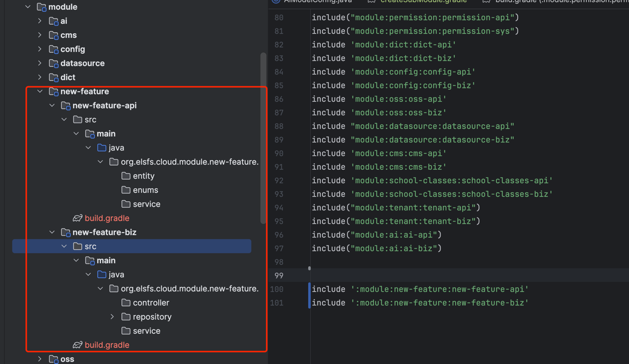Click the ai module folder icon
Image resolution: width=629 pixels, height=364 pixels.
(53, 21)
